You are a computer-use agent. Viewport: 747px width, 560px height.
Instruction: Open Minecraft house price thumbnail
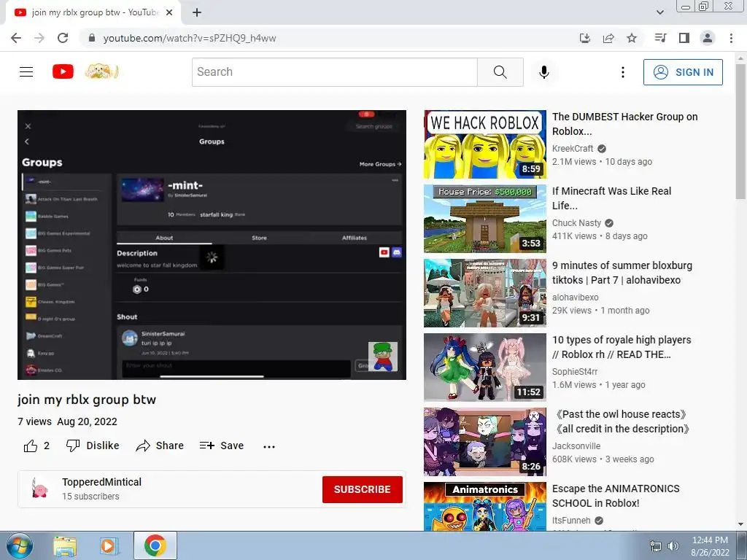(x=485, y=219)
